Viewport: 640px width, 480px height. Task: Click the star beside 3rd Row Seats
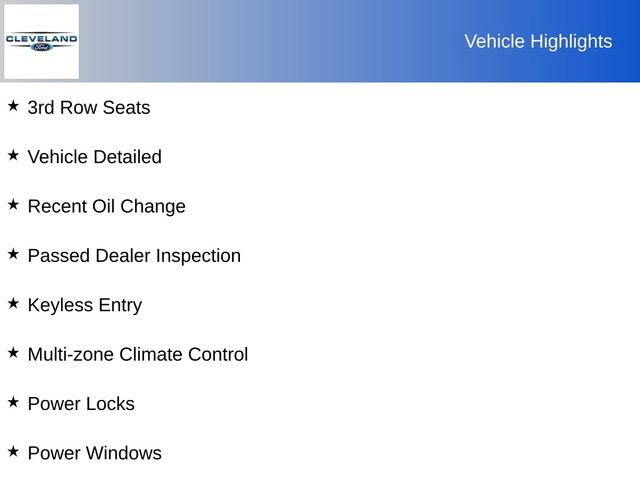pos(13,105)
